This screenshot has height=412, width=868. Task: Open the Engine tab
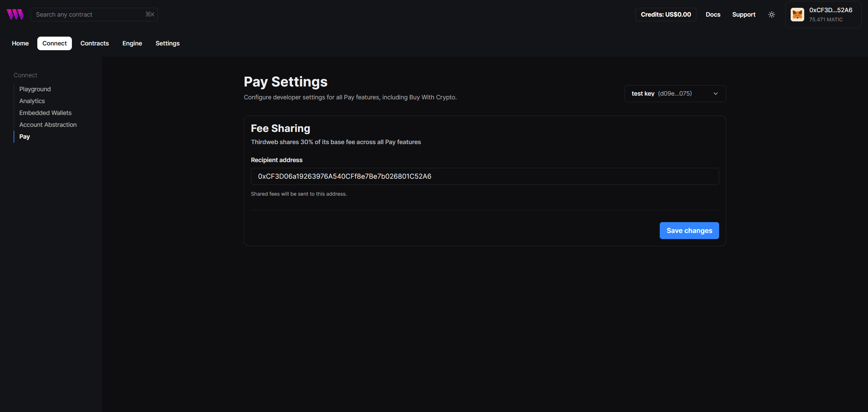[132, 43]
